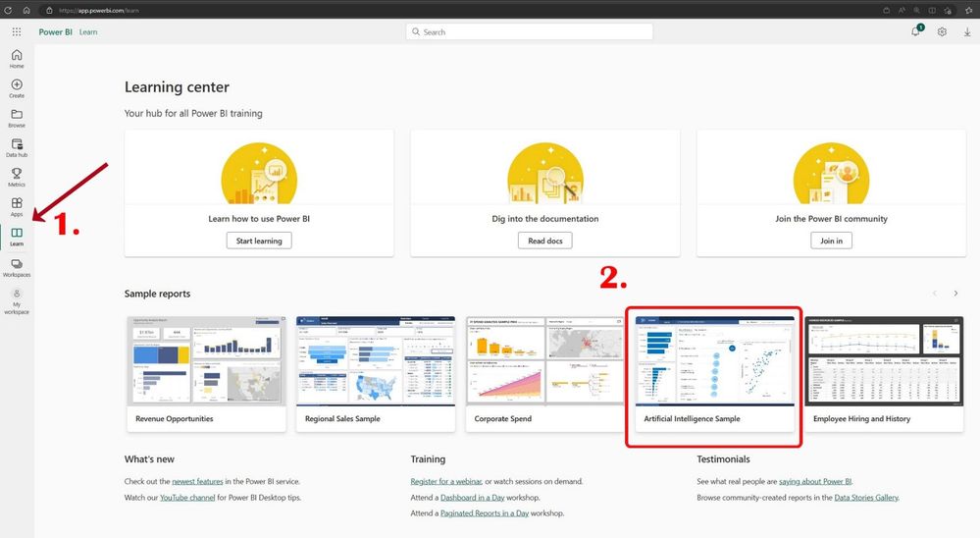Open the Dashboard in a Day link
This screenshot has height=538, width=980.
click(x=473, y=498)
